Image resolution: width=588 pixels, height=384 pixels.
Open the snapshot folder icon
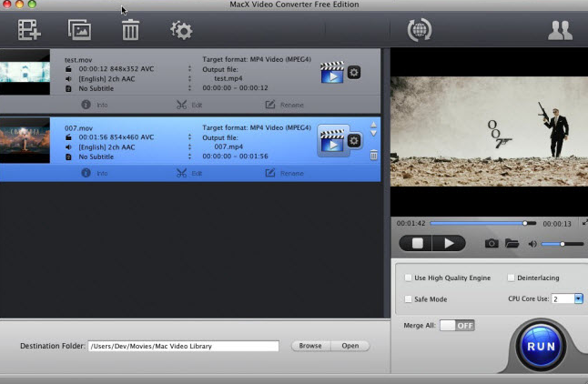tap(512, 243)
